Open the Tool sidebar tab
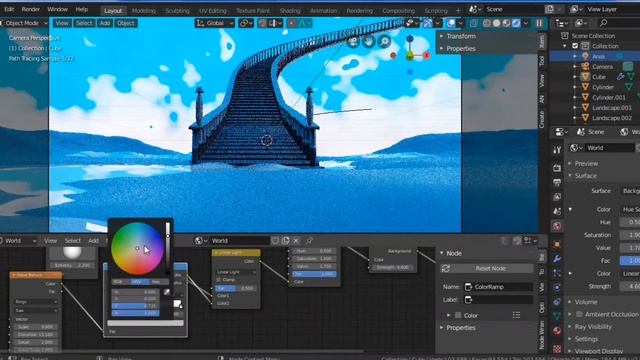This screenshot has height=360, width=640. (542, 61)
